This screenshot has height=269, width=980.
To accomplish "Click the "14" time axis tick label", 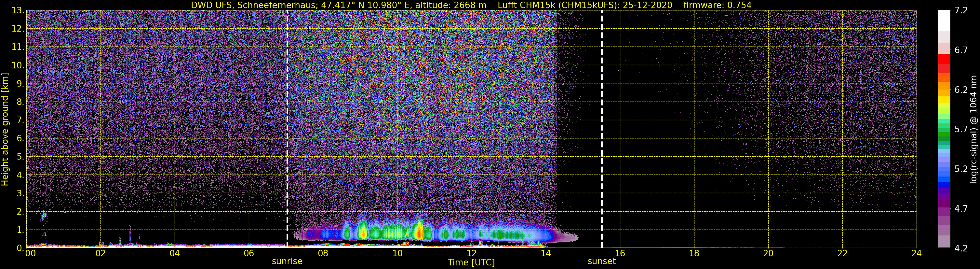I will (x=545, y=253).
